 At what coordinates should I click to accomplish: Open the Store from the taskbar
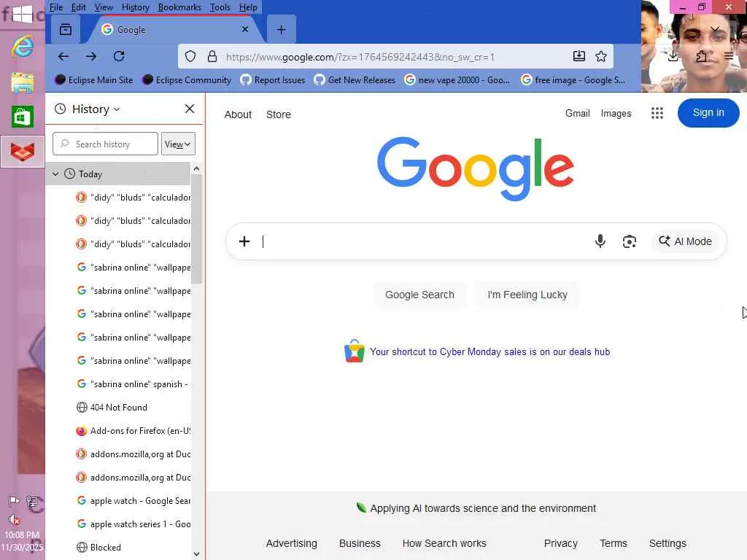(x=23, y=117)
